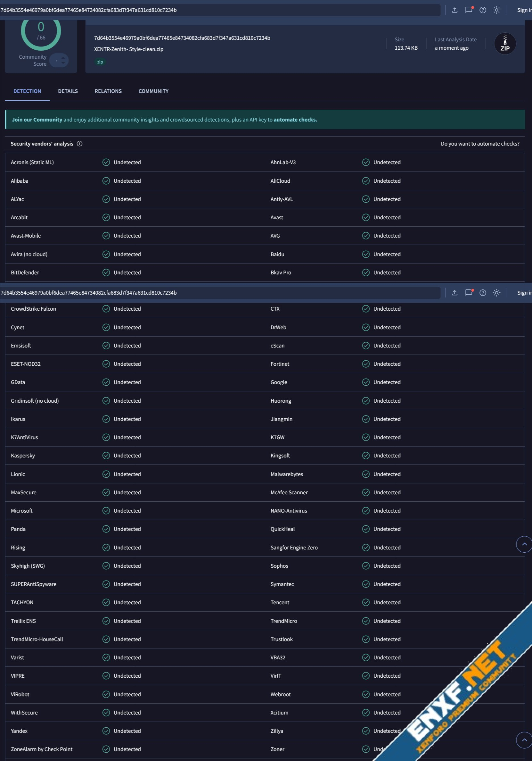
Task: Click the help icon above the CTX row
Action: [483, 293]
